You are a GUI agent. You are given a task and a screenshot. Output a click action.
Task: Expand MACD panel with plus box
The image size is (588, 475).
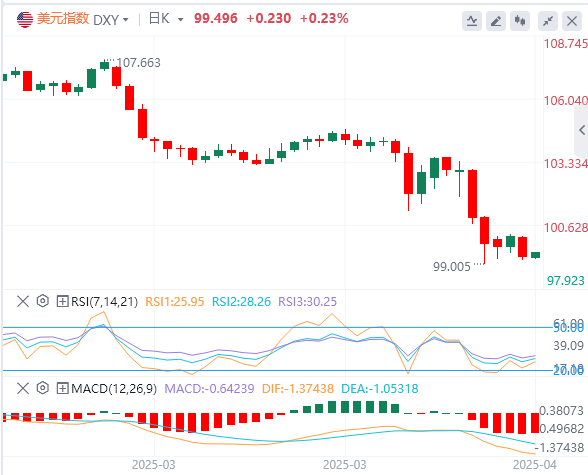[62, 388]
